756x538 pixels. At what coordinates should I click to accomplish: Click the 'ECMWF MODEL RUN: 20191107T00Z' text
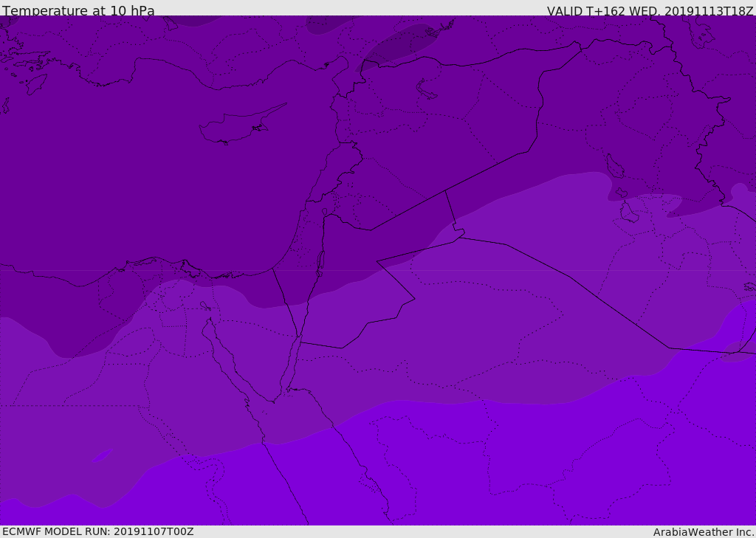[x=98, y=531]
